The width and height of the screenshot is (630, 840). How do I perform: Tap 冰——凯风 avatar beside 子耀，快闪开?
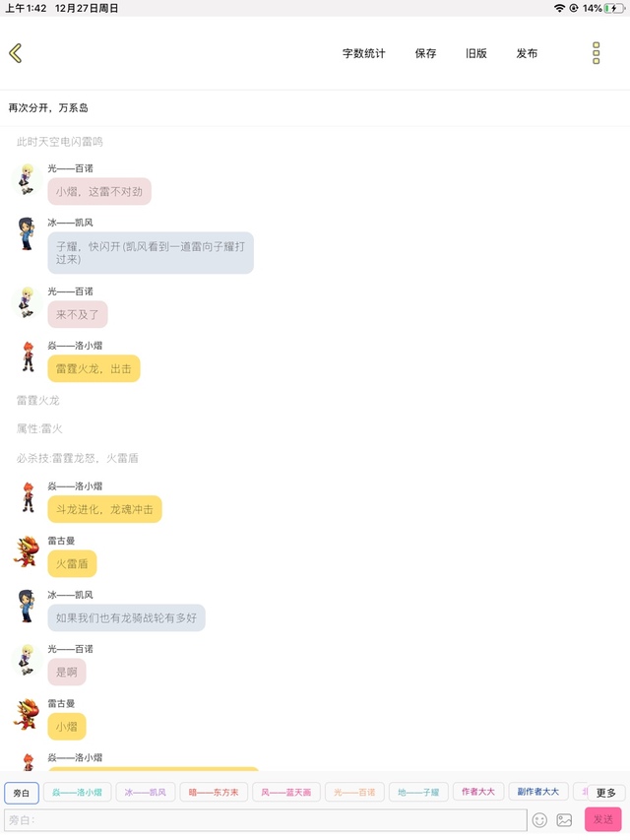(x=27, y=233)
